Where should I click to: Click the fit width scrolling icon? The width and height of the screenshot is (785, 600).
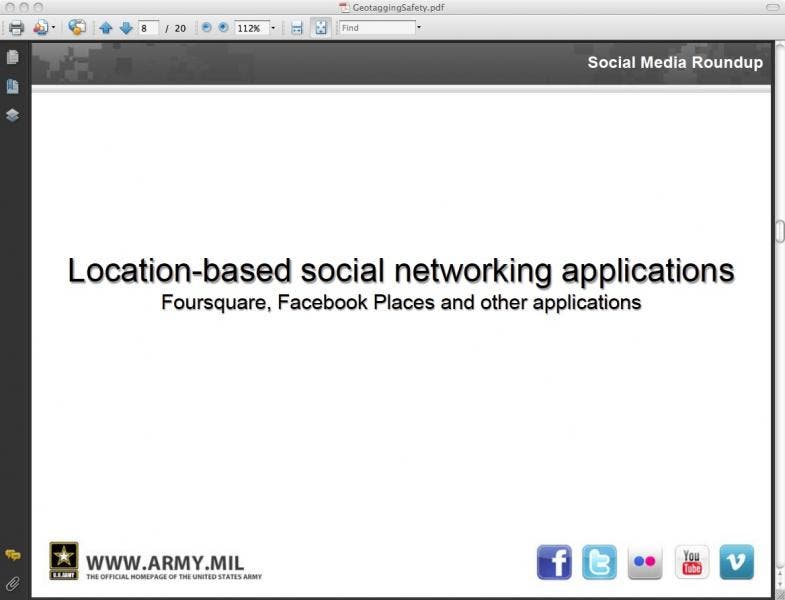click(x=297, y=28)
